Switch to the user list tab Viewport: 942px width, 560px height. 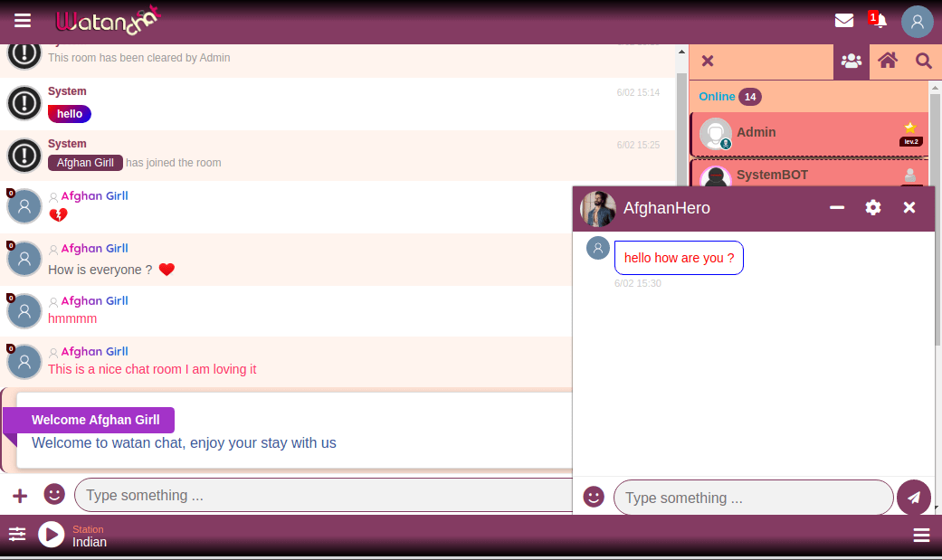pos(851,62)
